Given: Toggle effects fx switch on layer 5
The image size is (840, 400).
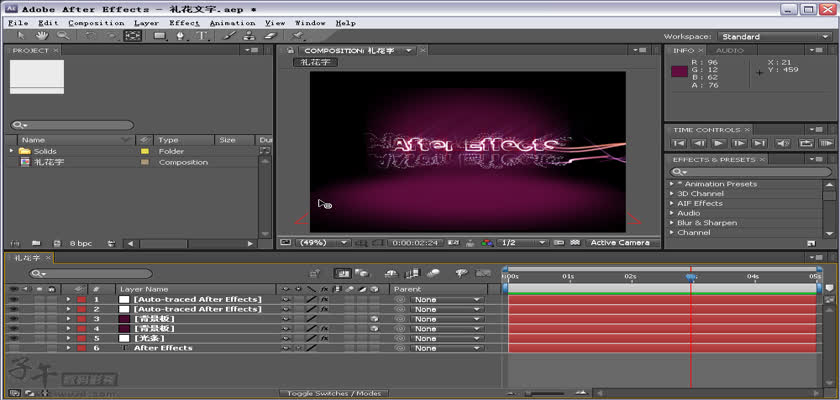Looking at the screenshot, I should (x=324, y=338).
